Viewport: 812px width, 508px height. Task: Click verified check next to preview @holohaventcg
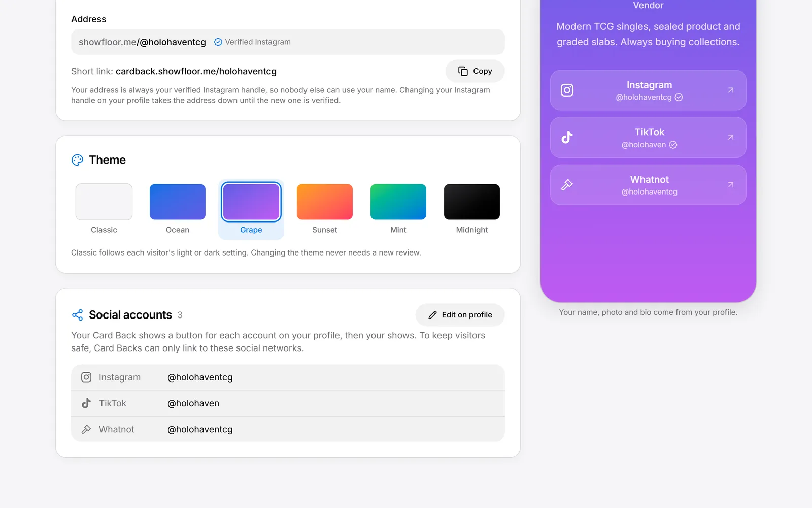679,97
